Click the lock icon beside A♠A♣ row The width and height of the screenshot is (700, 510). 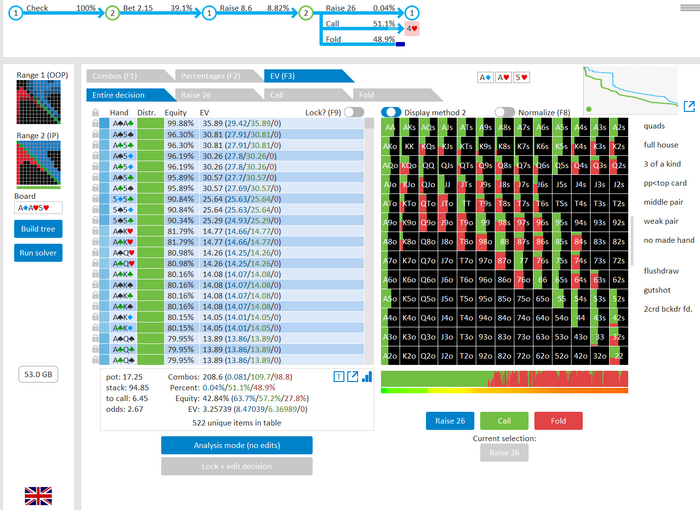click(95, 123)
